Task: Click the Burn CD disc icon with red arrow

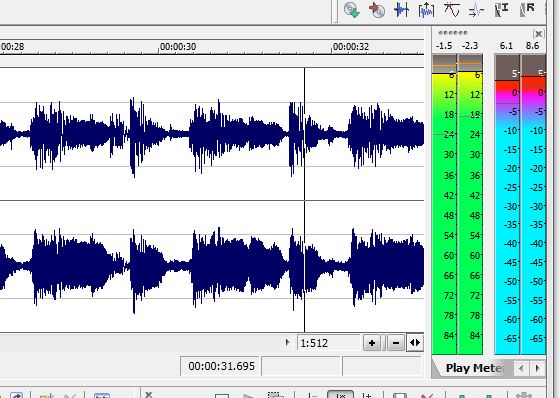Action: [x=377, y=10]
